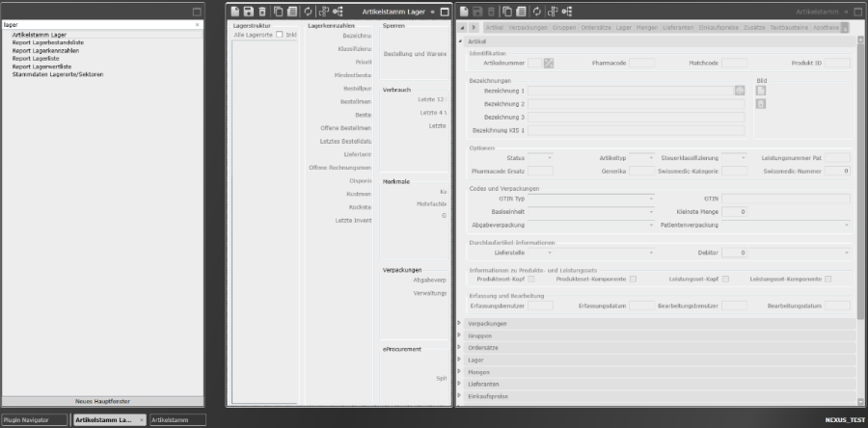Enable the Leistungsset-Kopf checkbox

pos(725,280)
